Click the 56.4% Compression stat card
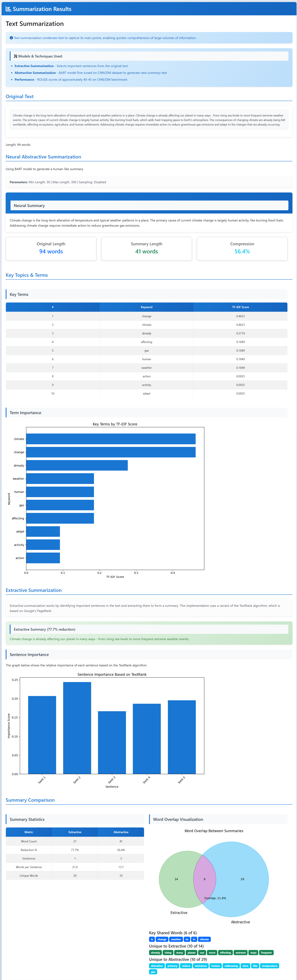The image size is (297, 980). pyautogui.click(x=242, y=248)
